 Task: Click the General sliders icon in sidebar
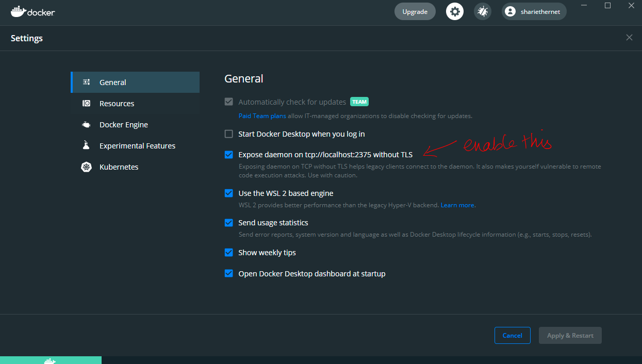point(87,82)
